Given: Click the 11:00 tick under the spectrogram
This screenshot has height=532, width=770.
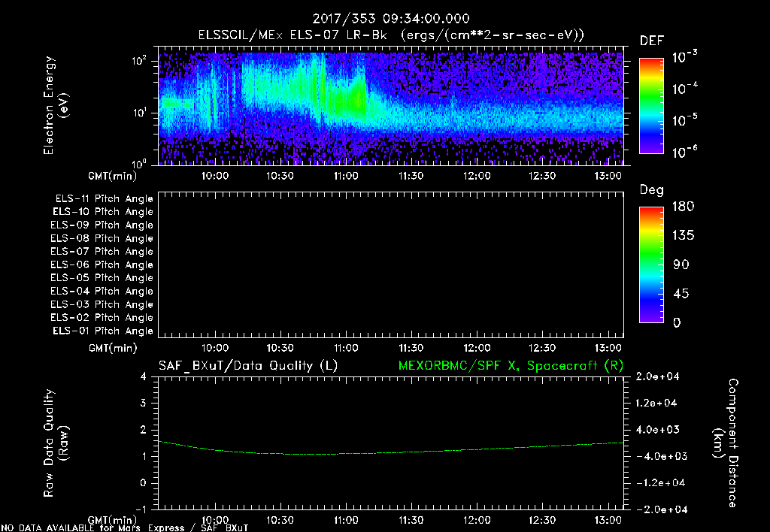Looking at the screenshot, I should pyautogui.click(x=346, y=176).
